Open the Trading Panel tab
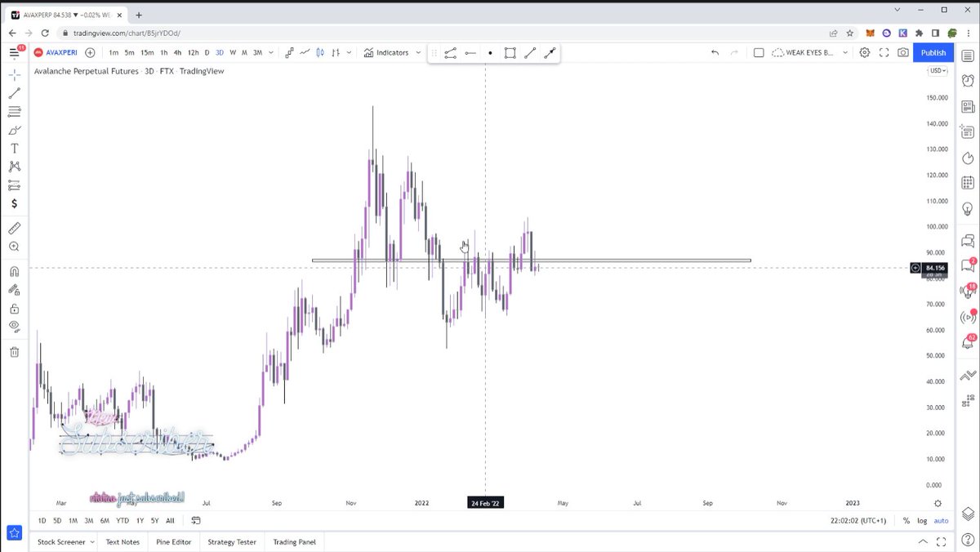980x552 pixels. pyautogui.click(x=294, y=541)
